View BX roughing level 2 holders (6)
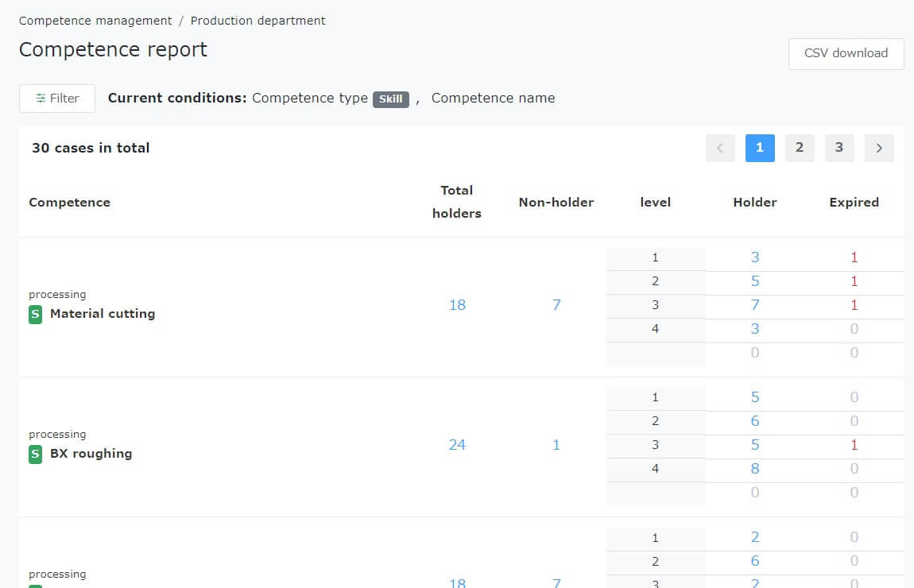 point(755,421)
